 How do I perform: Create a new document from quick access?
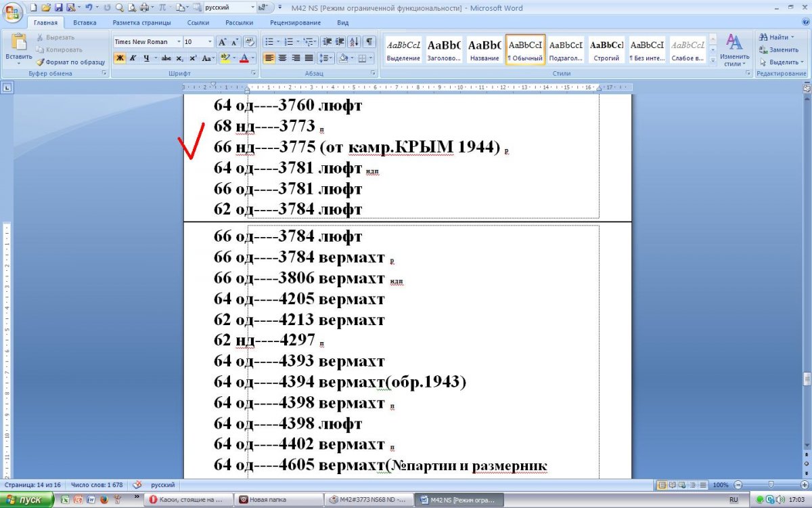[32, 7]
